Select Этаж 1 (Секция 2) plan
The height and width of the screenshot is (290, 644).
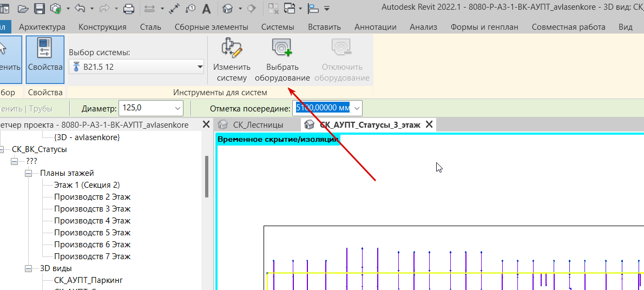pos(87,185)
